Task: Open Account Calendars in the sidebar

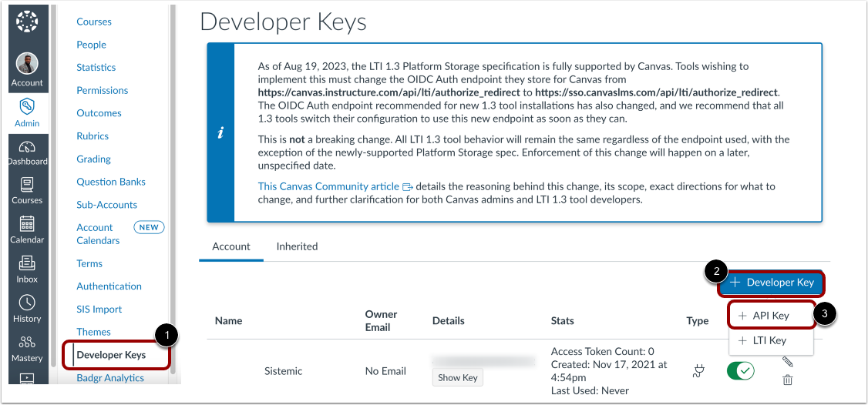Action: (x=98, y=234)
